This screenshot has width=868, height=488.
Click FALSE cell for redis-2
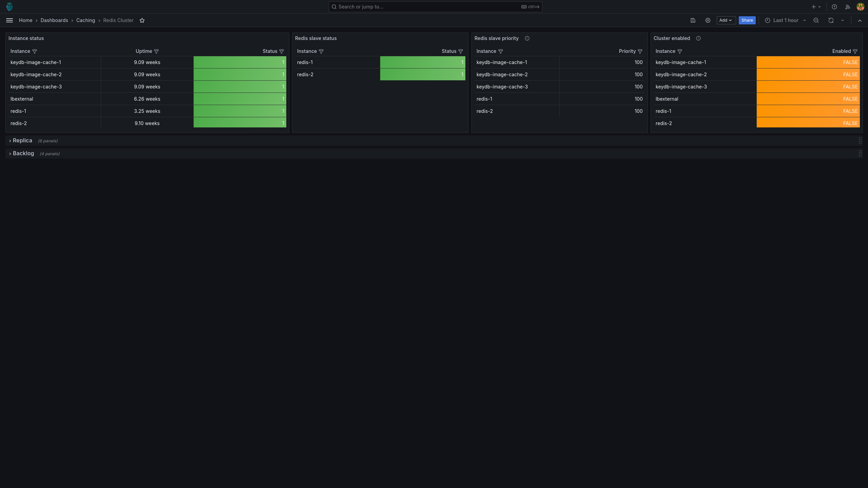click(808, 123)
